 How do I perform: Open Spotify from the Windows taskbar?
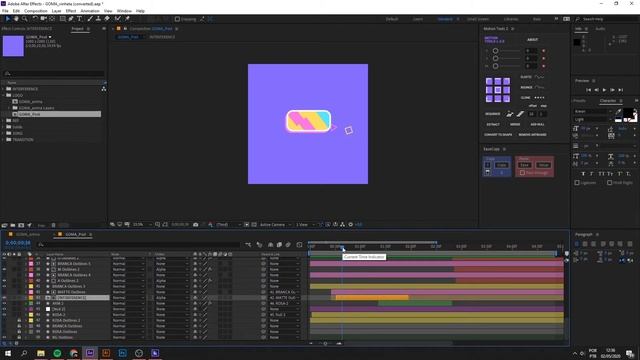tap(57, 353)
